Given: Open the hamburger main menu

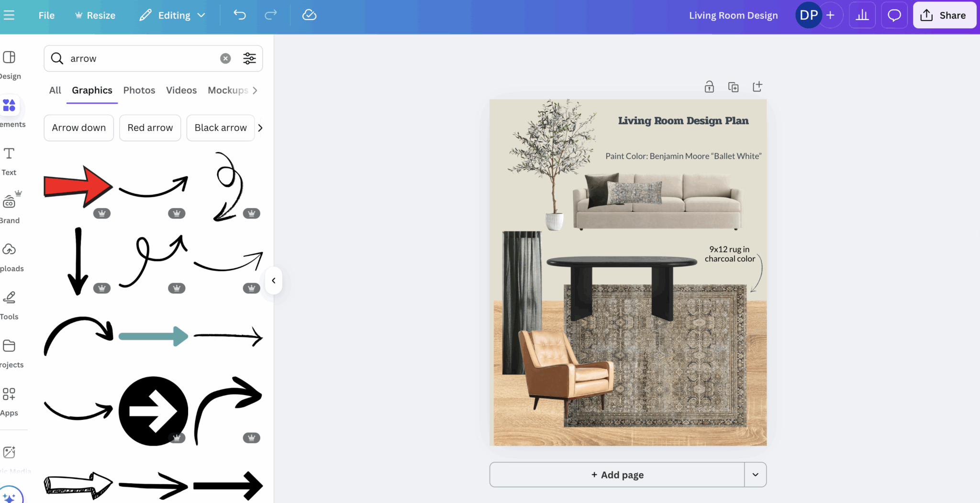Looking at the screenshot, I should point(9,15).
